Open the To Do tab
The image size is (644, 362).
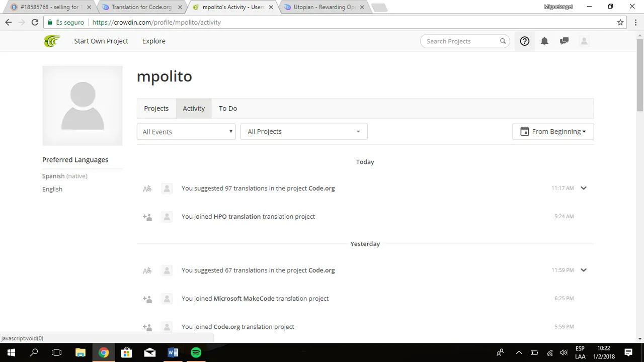pos(228,108)
